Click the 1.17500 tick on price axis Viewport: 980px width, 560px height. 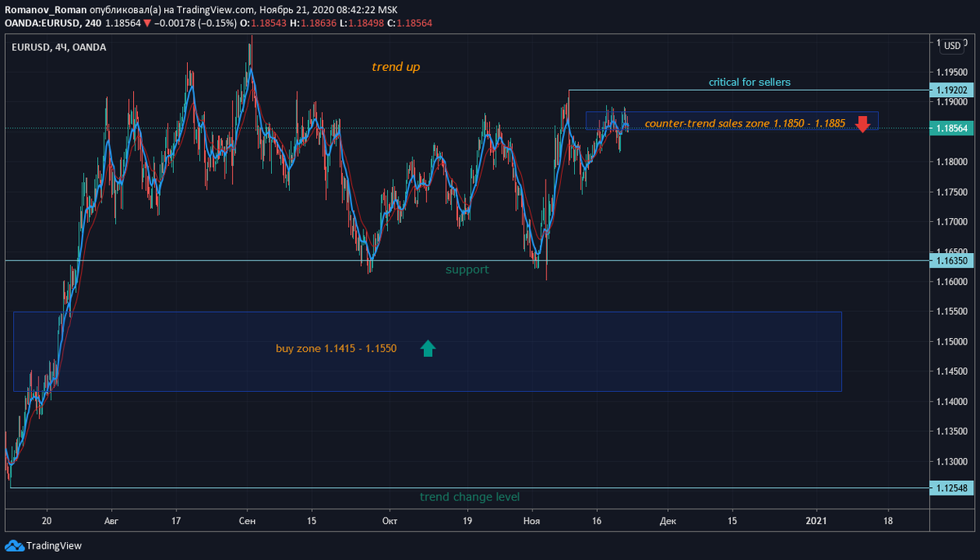952,192
